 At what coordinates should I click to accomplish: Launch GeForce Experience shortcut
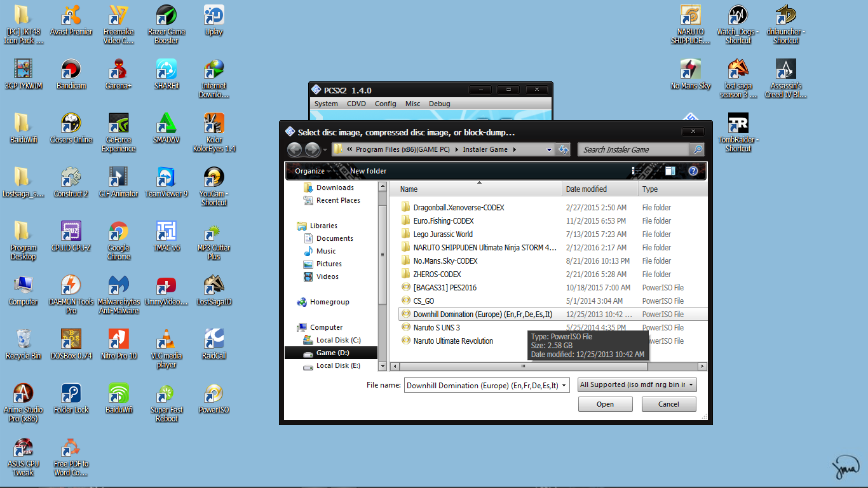coord(119,133)
